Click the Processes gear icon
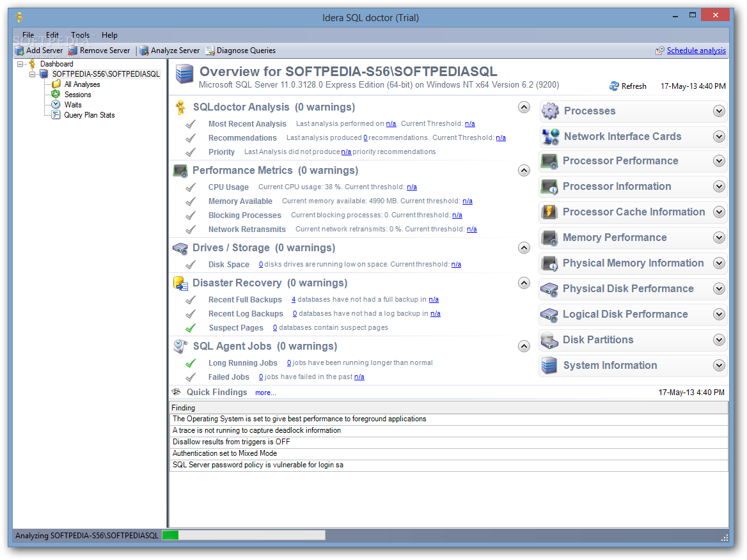Viewport: 747px width, 560px height. pos(550,111)
